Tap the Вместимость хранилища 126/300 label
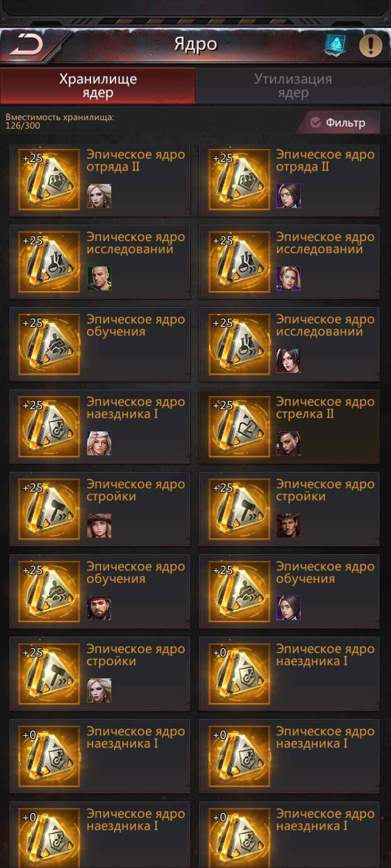391x868 pixels. point(60,122)
